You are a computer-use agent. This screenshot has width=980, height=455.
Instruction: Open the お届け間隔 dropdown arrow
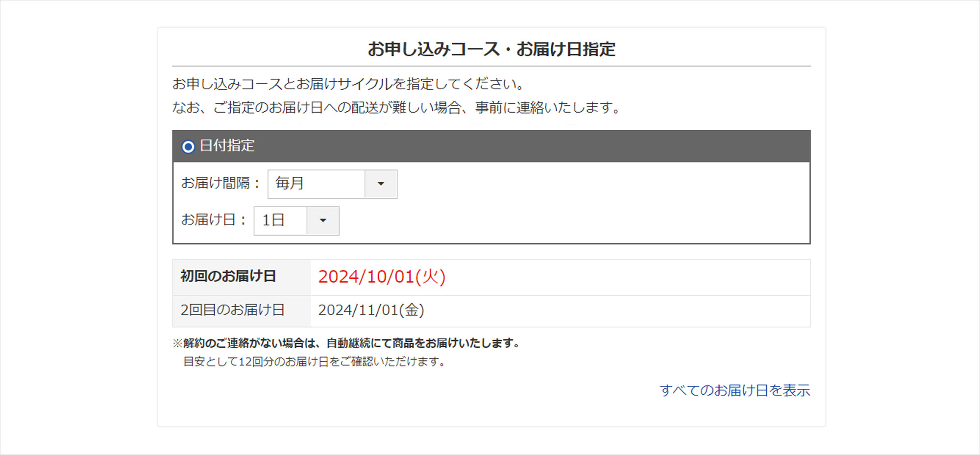click(x=381, y=184)
